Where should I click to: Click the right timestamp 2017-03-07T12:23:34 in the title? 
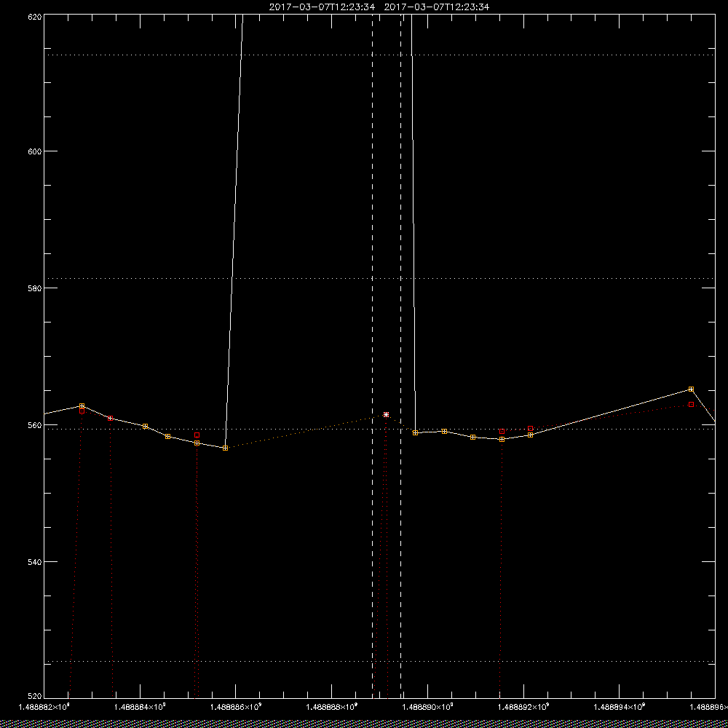(x=436, y=7)
